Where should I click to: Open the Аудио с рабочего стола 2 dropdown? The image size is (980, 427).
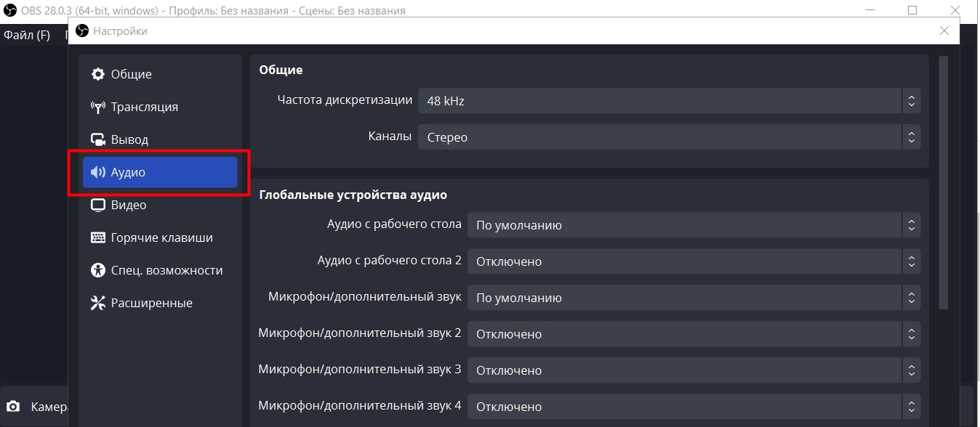[694, 261]
